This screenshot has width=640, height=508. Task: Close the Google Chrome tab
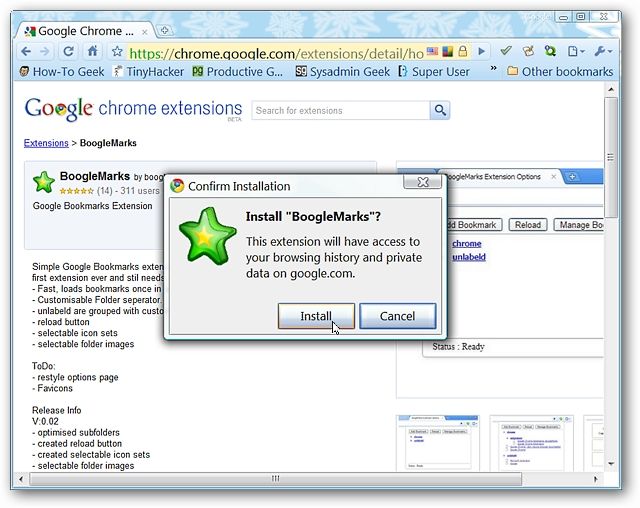click(x=144, y=32)
